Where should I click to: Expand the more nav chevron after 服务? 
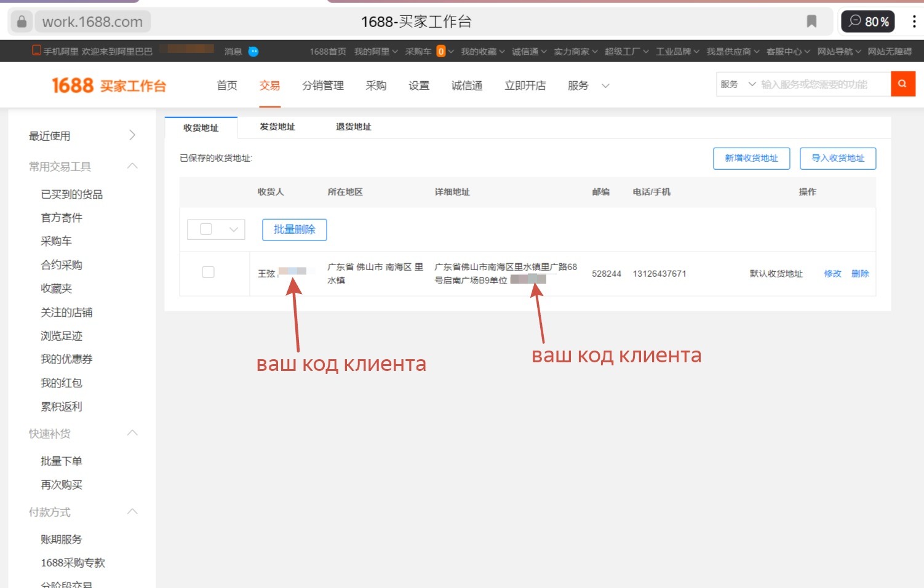tap(605, 86)
